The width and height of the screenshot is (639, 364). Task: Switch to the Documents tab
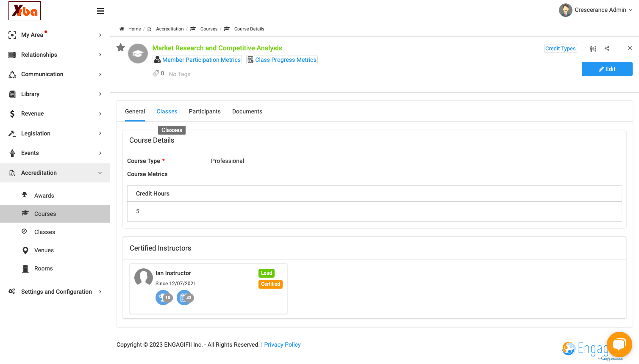[x=247, y=111]
